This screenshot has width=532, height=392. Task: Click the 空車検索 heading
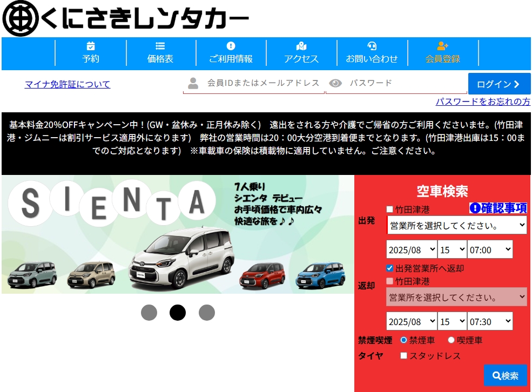coord(442,191)
